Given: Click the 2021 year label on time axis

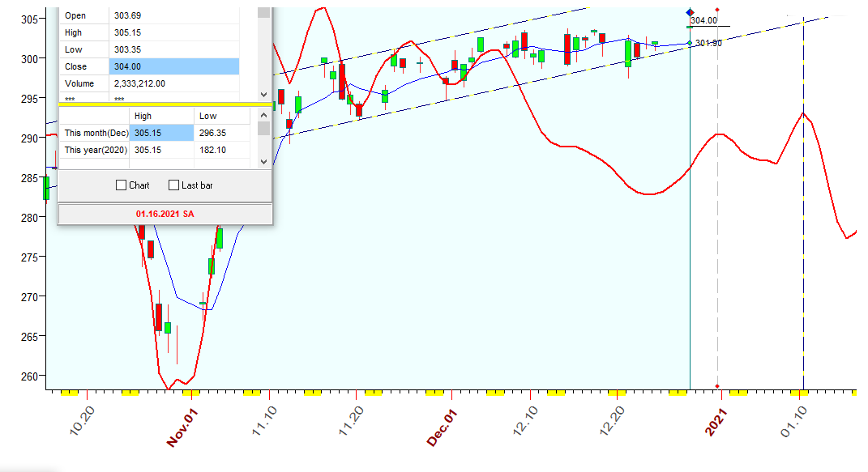Looking at the screenshot, I should click(x=716, y=423).
